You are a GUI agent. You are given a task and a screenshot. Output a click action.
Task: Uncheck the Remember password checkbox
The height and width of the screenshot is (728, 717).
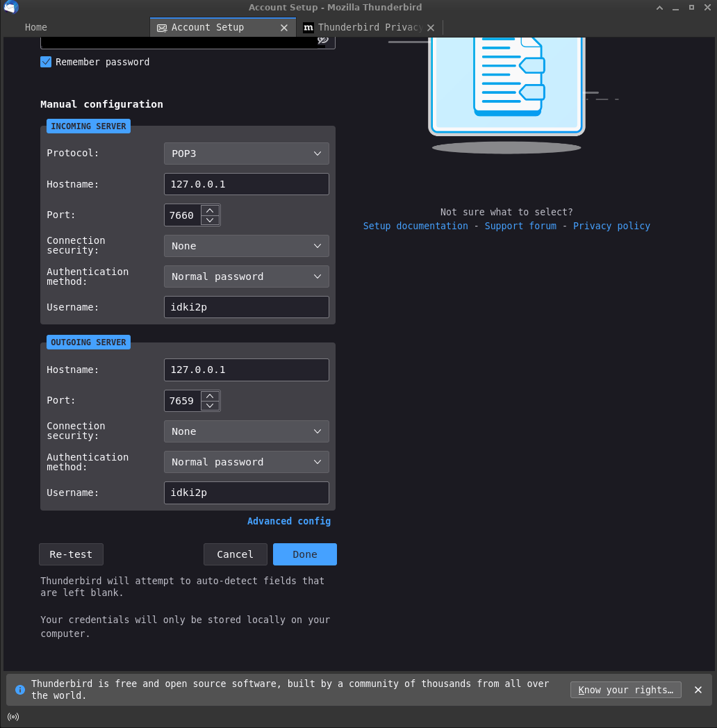(x=46, y=62)
